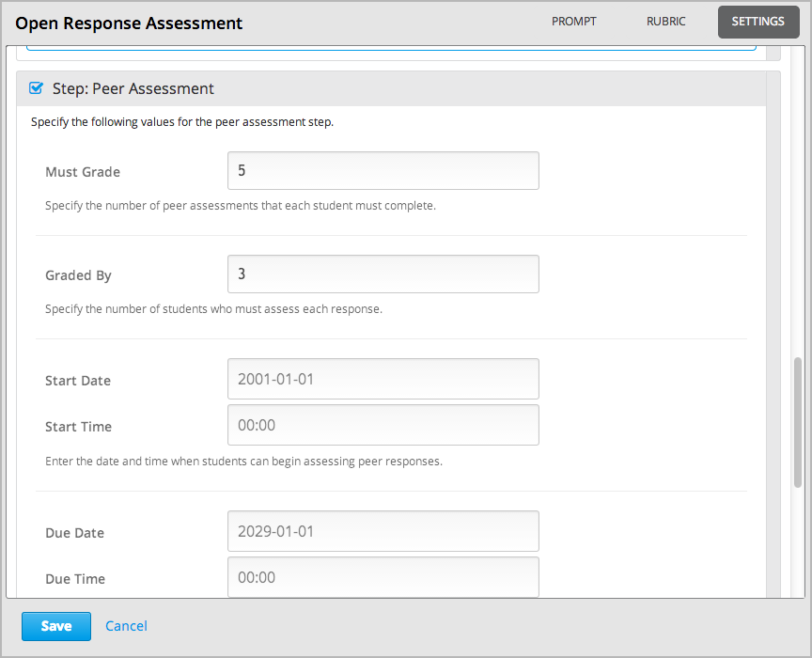This screenshot has width=812, height=658.
Task: Click the Save button
Action: 56,626
